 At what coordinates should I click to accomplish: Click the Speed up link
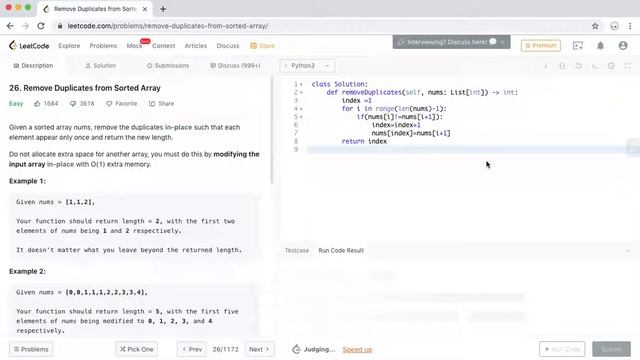point(357,349)
